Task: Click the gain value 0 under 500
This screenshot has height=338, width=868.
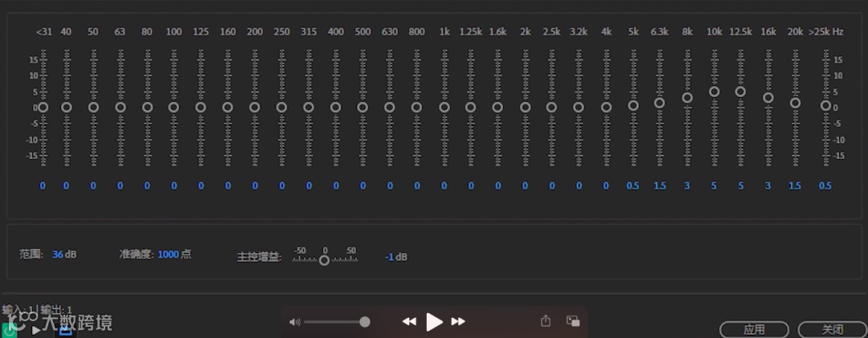Action: pos(362,186)
